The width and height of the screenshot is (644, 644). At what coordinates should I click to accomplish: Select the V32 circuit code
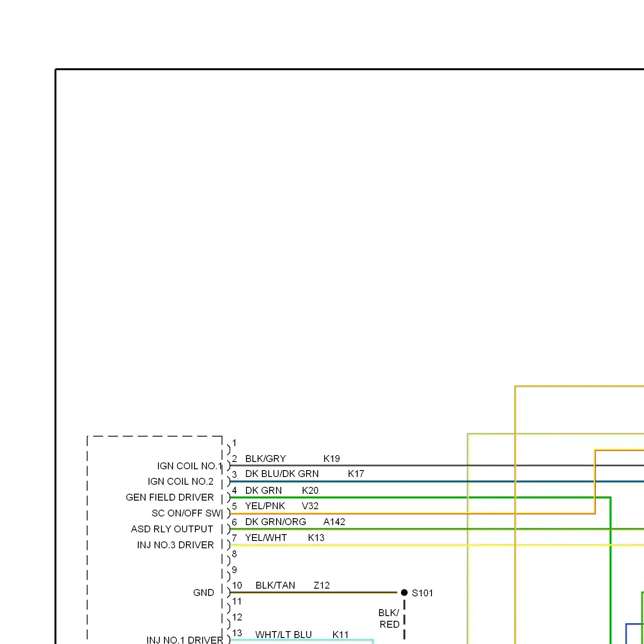310,506
